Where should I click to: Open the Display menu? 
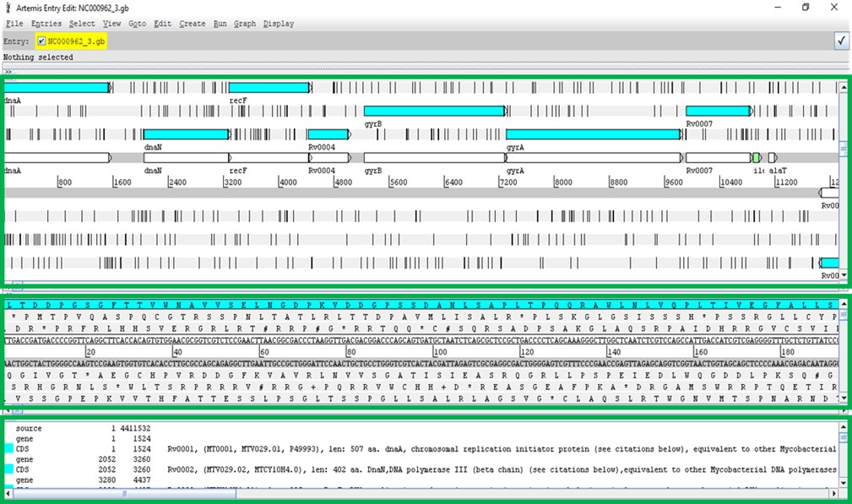(279, 24)
